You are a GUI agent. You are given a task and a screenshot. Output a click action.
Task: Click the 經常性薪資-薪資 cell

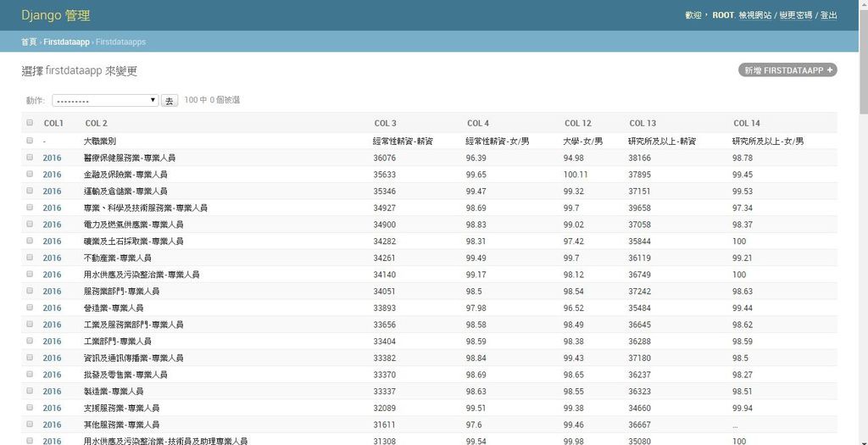[403, 142]
